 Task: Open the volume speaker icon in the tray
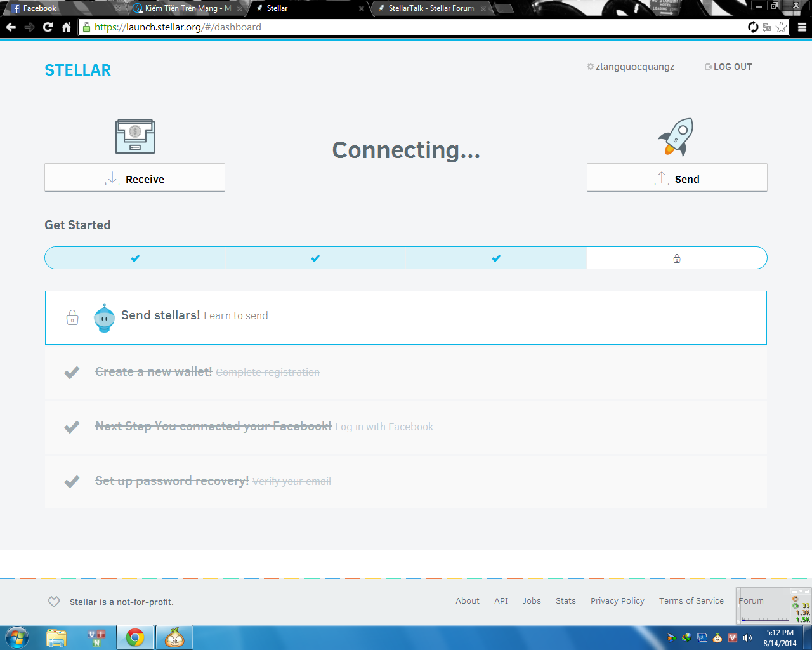point(748,638)
